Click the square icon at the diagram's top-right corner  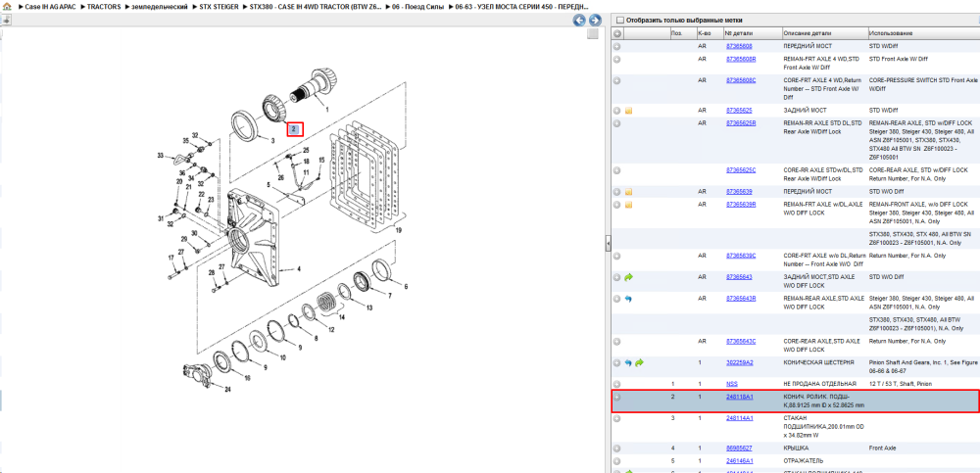point(593,33)
